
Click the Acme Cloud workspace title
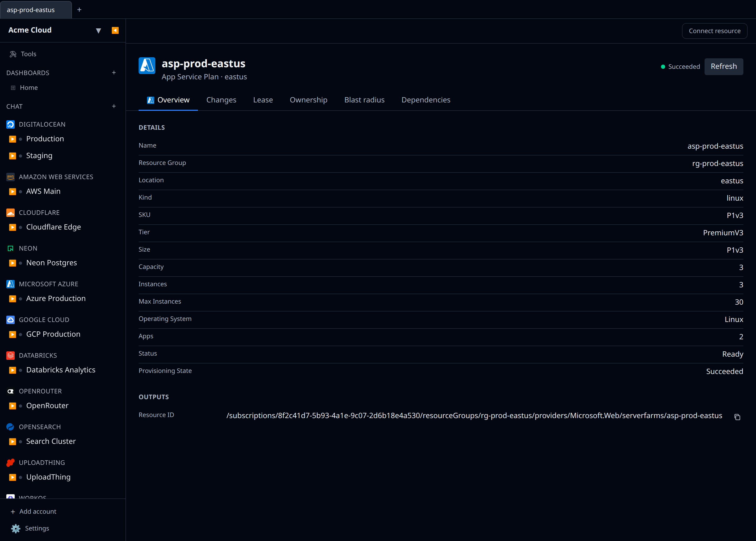coord(30,30)
